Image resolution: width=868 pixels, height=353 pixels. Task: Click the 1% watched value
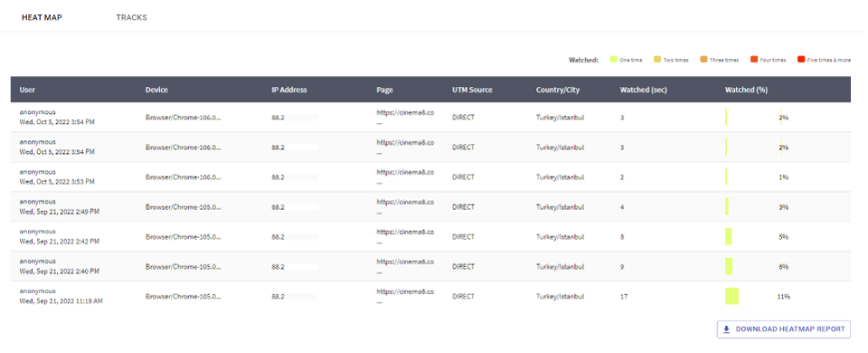(783, 176)
